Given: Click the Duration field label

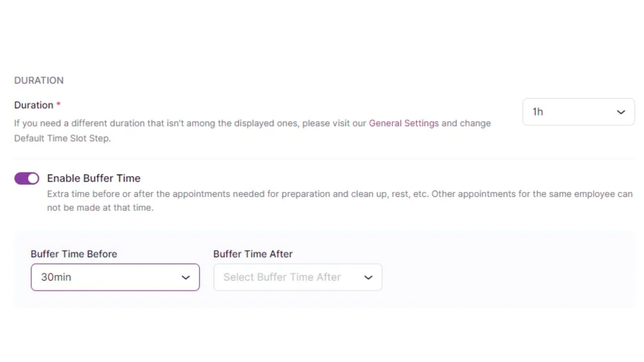Looking at the screenshot, I should click(34, 105).
